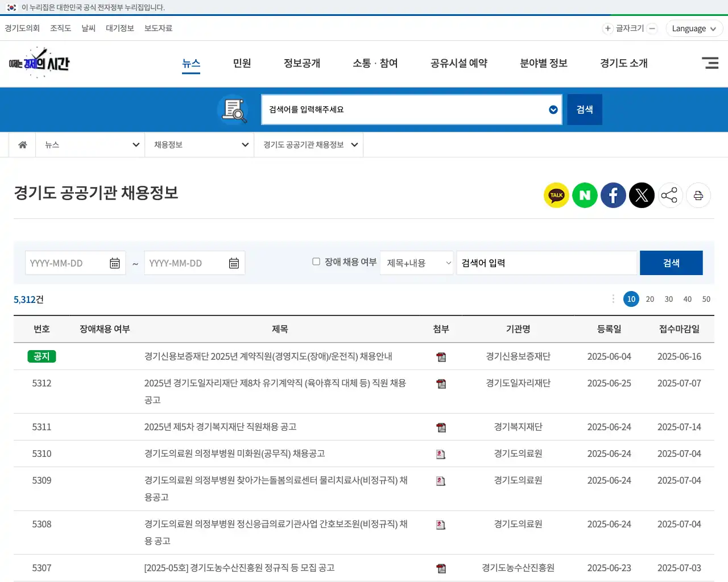Check the 장애 채용 여부 checkbox
This screenshot has width=728, height=582.
coord(316,261)
